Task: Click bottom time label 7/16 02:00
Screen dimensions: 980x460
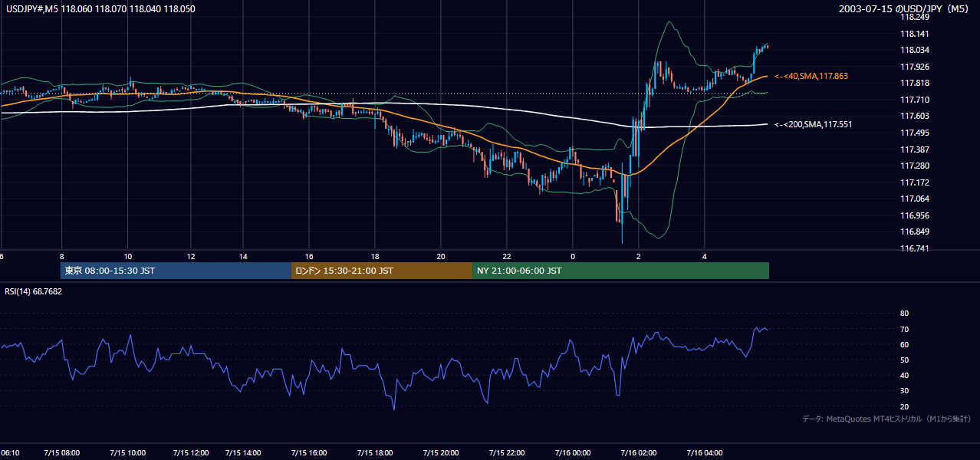Action: click(638, 453)
